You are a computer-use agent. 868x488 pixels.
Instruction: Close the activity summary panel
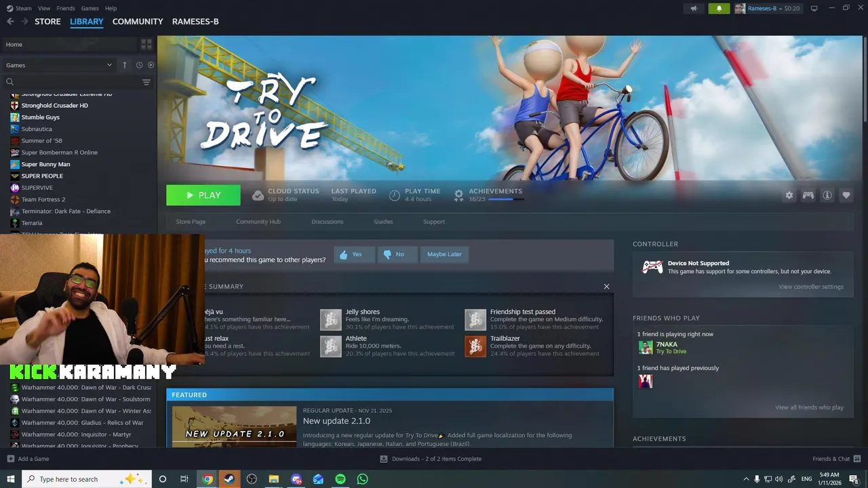(606, 286)
